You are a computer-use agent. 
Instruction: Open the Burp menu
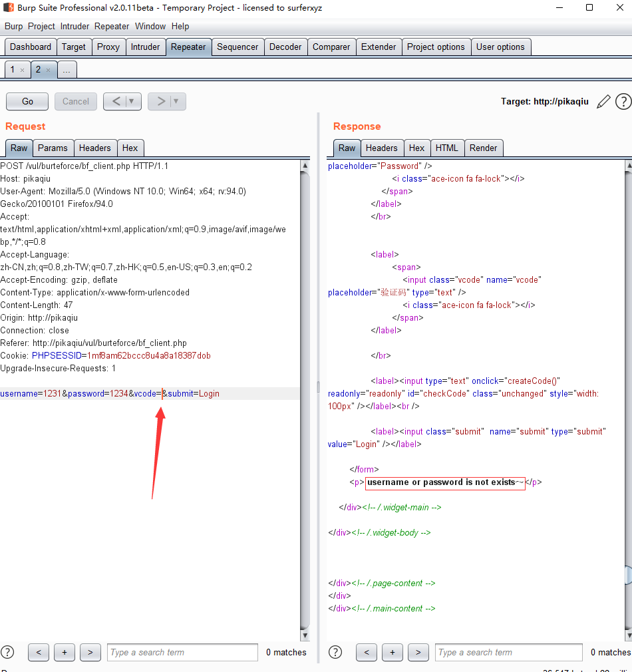(x=14, y=26)
